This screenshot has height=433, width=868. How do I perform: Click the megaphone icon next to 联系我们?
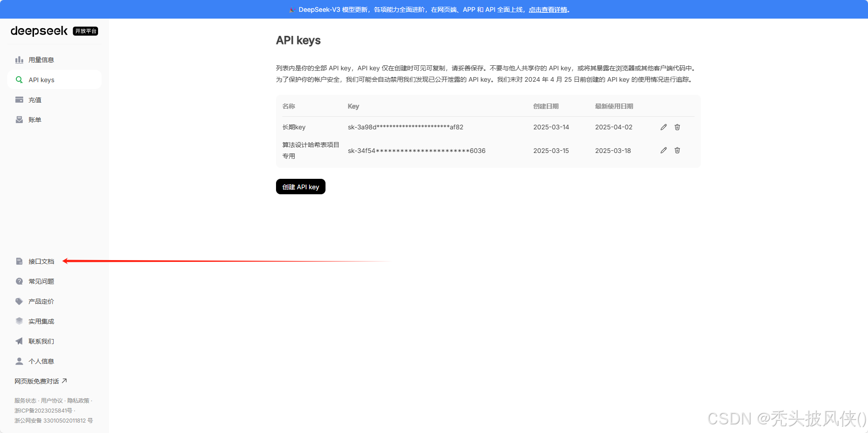pos(19,341)
